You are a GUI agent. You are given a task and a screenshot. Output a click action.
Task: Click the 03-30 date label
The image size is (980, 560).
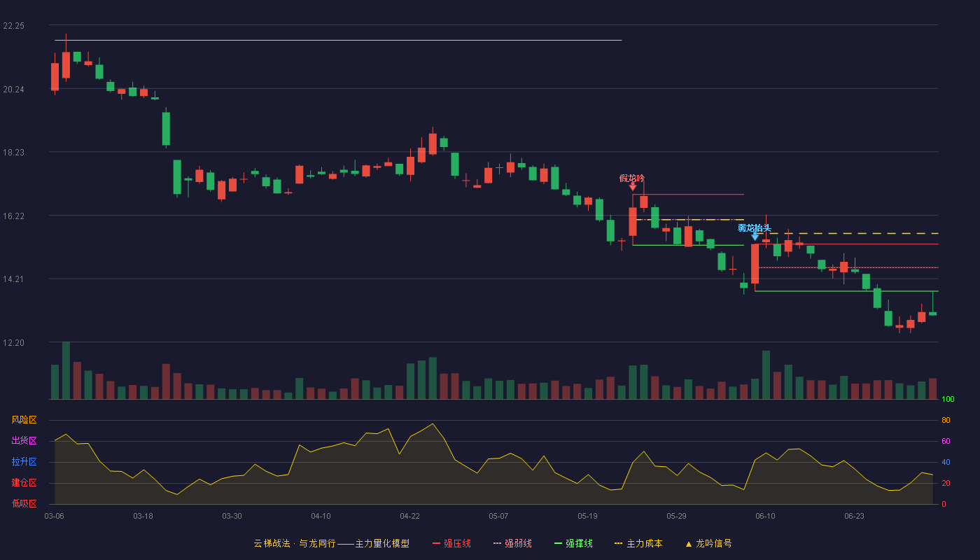point(232,516)
